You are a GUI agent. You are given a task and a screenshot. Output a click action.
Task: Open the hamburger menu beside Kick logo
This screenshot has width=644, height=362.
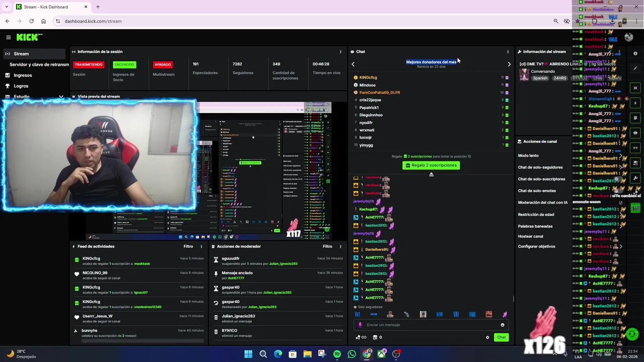[x=9, y=37]
